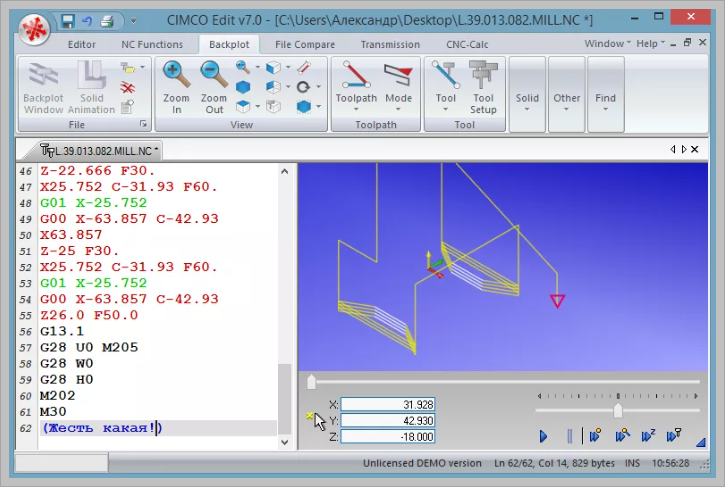Click the run to next point button
The height and width of the screenshot is (487, 725).
tap(596, 435)
